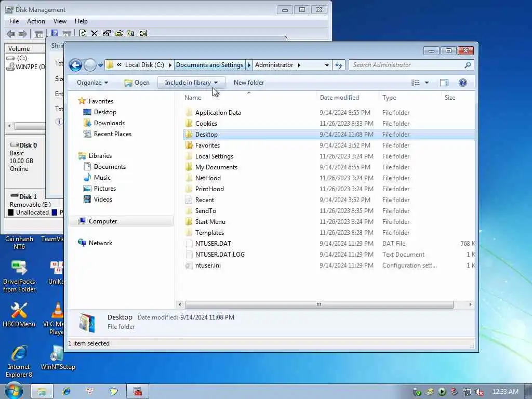Click the HBCDMenu desktop icon
Image resolution: width=532 pixels, height=399 pixels.
[19, 314]
